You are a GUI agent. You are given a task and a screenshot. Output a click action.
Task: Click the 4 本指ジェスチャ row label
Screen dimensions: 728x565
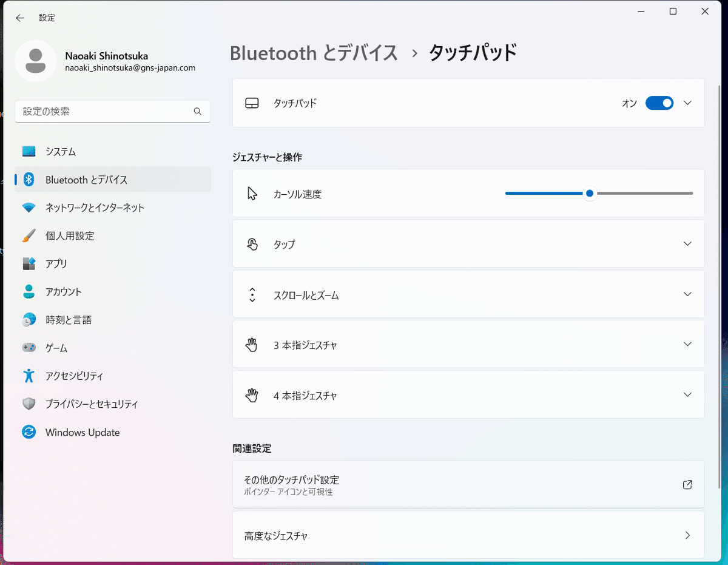(305, 395)
